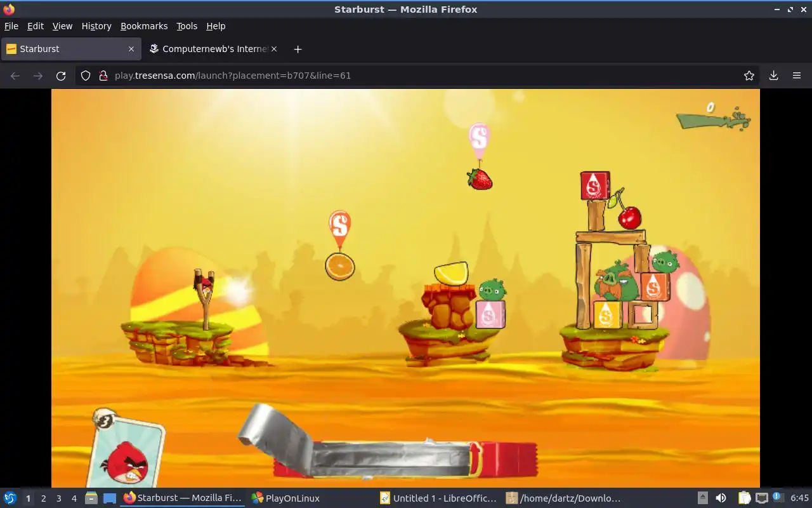The image size is (812, 508).
Task: Open the Help menu
Action: [216, 26]
